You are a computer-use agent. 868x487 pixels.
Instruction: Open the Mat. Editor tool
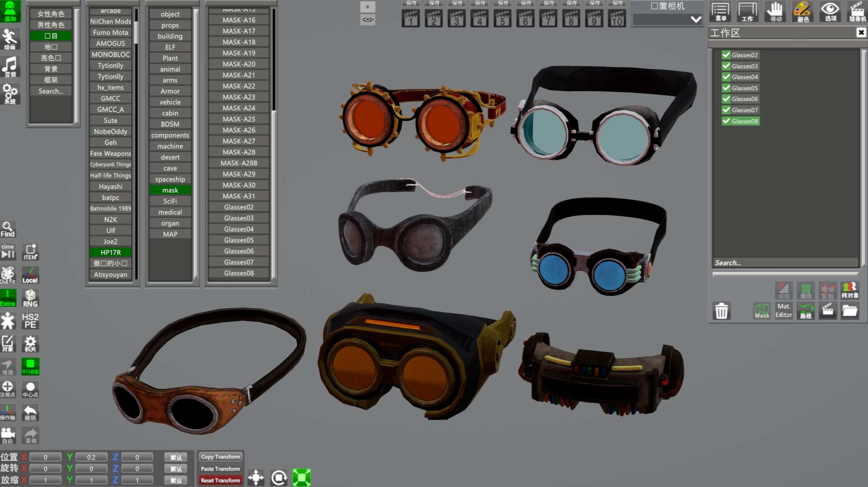pos(784,311)
